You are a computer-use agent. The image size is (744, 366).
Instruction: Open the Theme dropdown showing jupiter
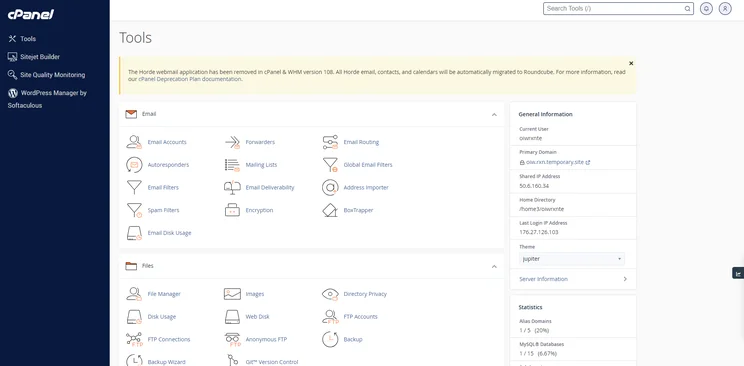coord(572,259)
